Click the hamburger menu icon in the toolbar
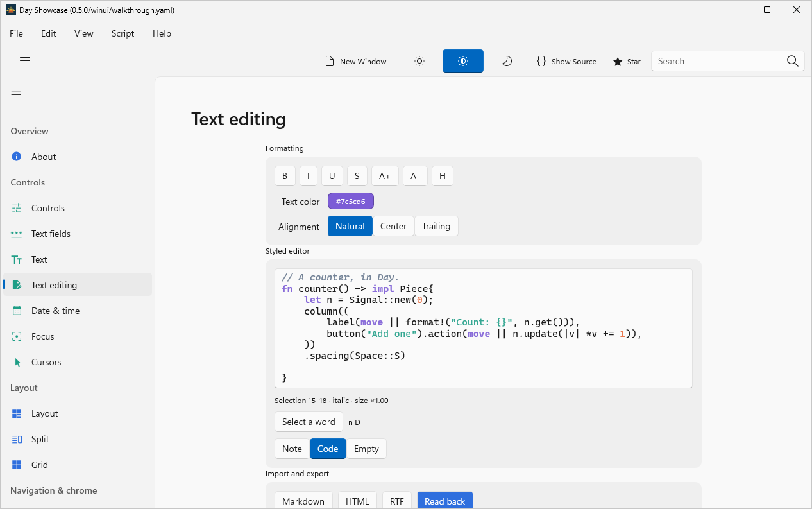The height and width of the screenshot is (509, 812). (x=25, y=61)
